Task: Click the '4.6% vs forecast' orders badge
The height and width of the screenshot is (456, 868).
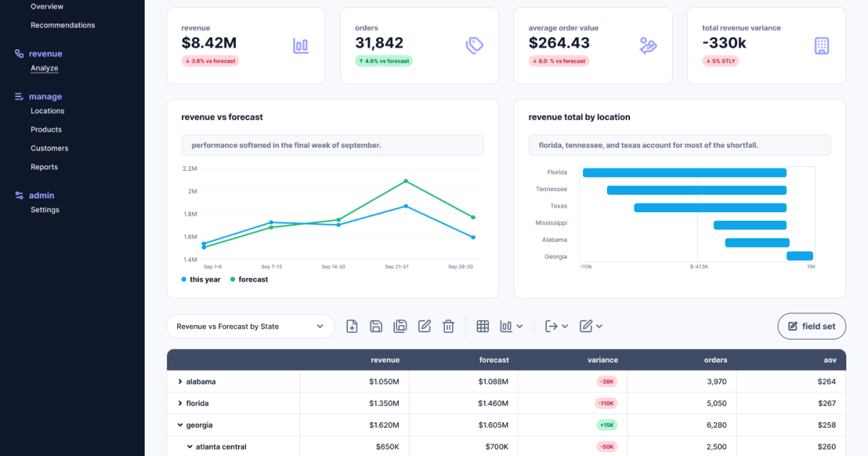Action: pos(384,61)
